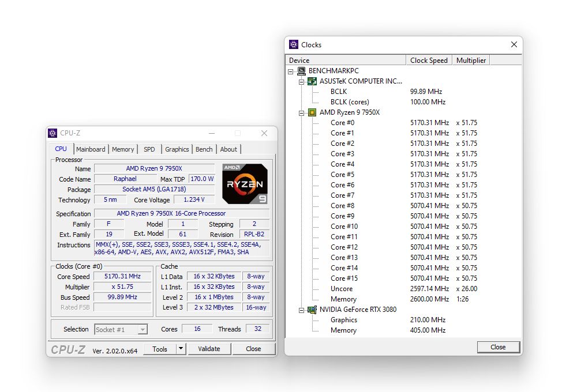Click Close button in Clocks window
Screen dimensions: 577x392
click(498, 347)
